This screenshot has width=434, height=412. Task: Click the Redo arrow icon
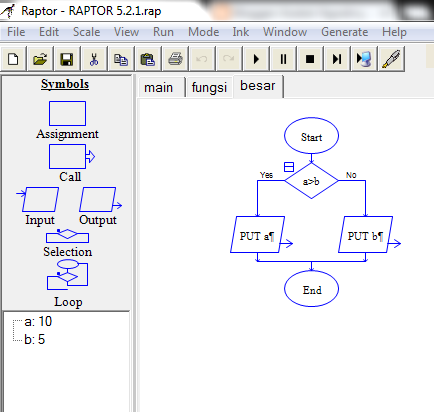(229, 59)
